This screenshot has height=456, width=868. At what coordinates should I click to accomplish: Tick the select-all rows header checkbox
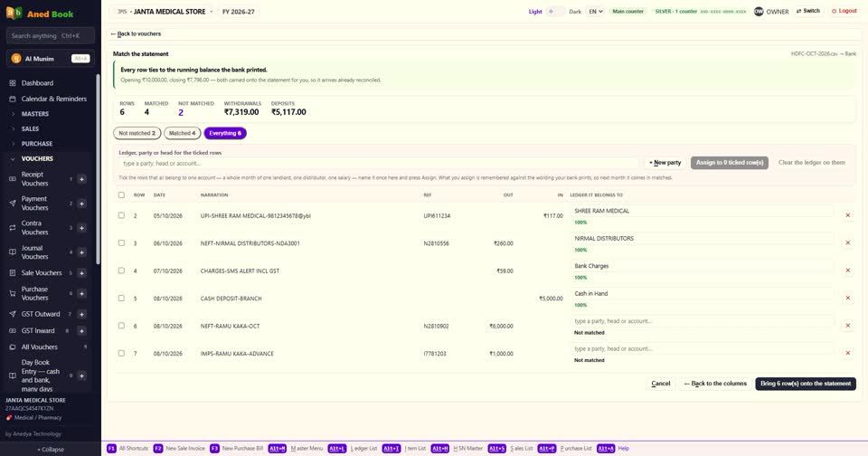point(121,195)
